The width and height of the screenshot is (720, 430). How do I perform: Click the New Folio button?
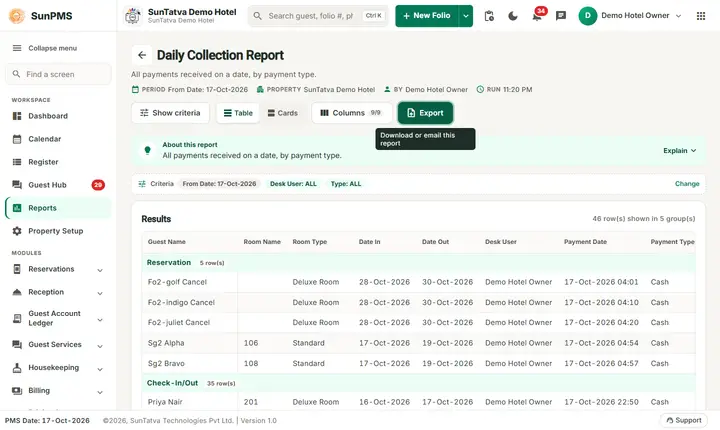[x=427, y=16]
